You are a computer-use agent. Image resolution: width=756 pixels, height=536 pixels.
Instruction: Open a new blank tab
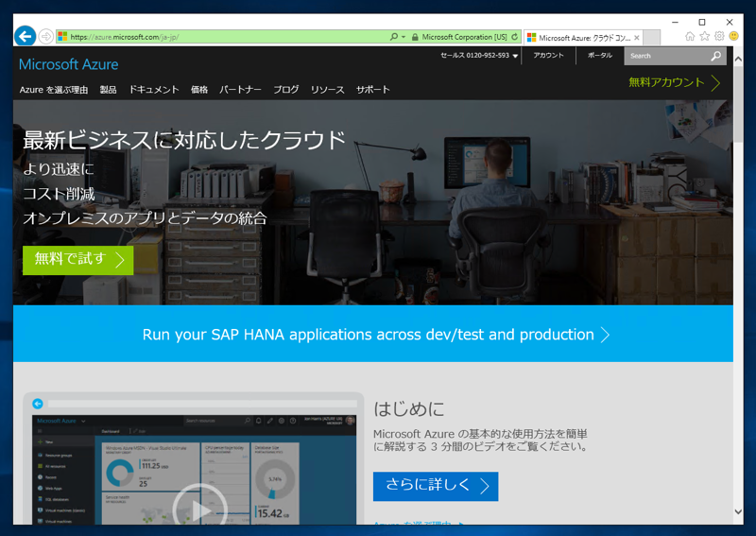pos(651,38)
